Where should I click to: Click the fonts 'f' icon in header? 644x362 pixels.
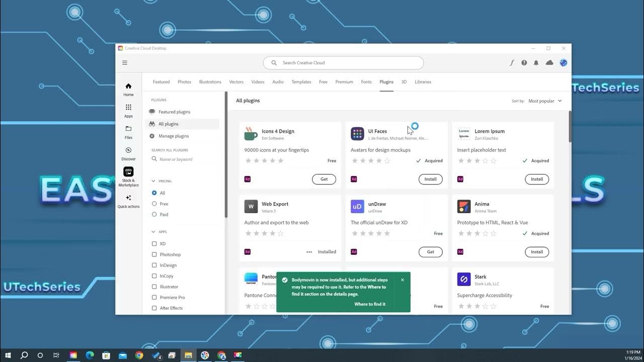coord(512,63)
